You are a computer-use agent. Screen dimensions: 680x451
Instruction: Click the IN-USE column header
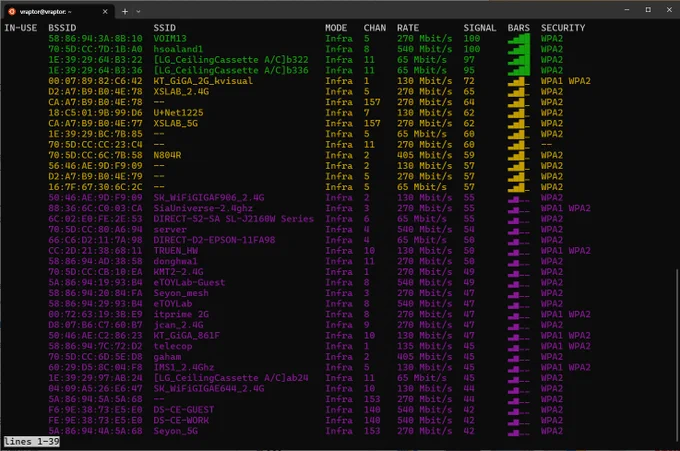tap(21, 28)
